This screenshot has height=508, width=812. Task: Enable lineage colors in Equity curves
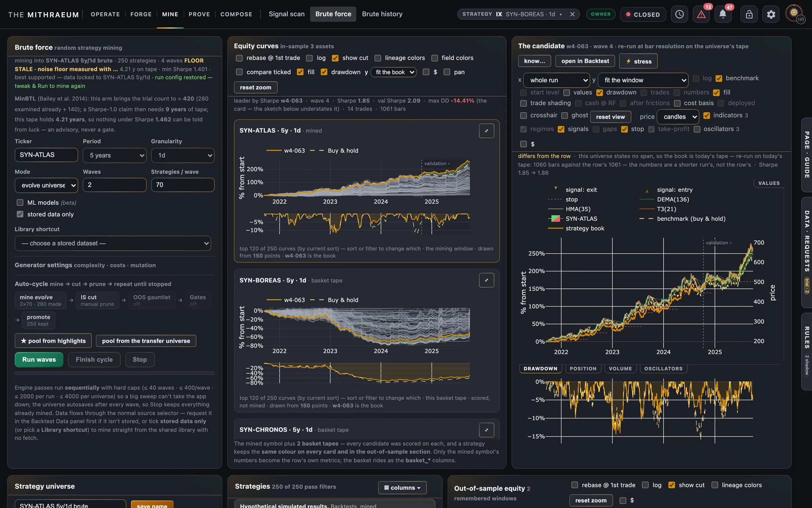(378, 58)
